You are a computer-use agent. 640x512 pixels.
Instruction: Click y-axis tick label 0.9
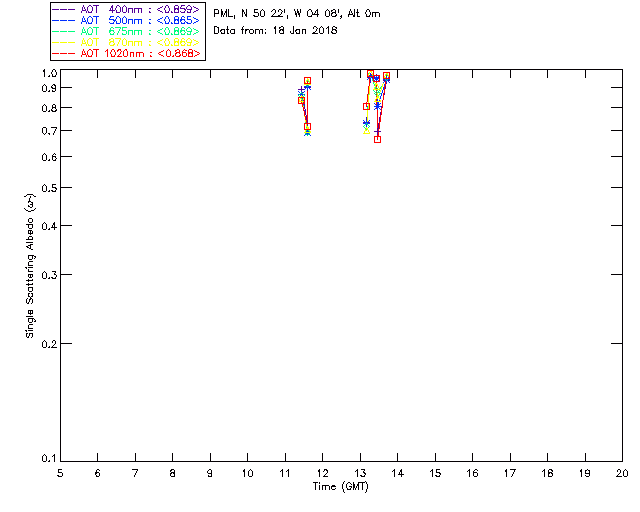click(49, 88)
